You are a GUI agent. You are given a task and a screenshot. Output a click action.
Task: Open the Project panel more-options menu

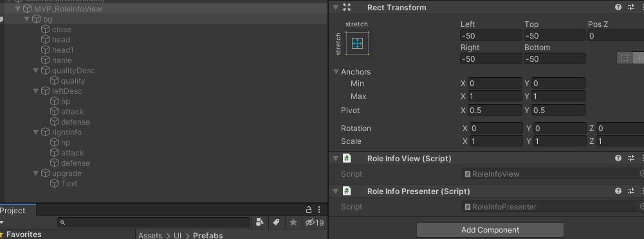[319, 210]
